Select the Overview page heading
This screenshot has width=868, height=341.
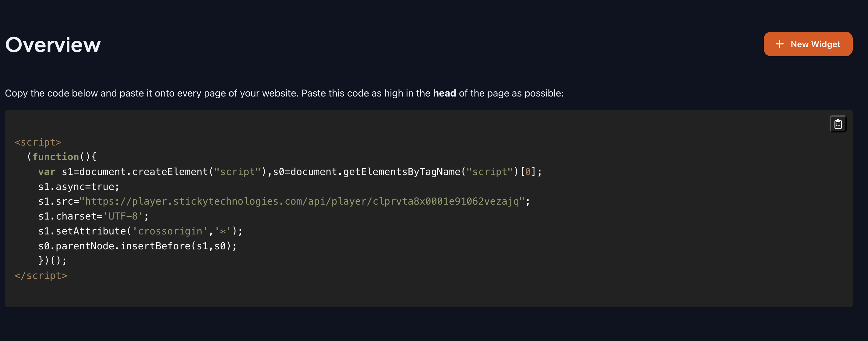click(x=53, y=44)
